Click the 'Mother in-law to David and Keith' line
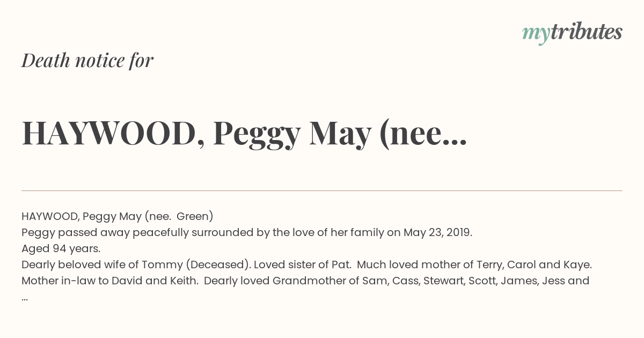This screenshot has height=338, width=644. coord(110,281)
